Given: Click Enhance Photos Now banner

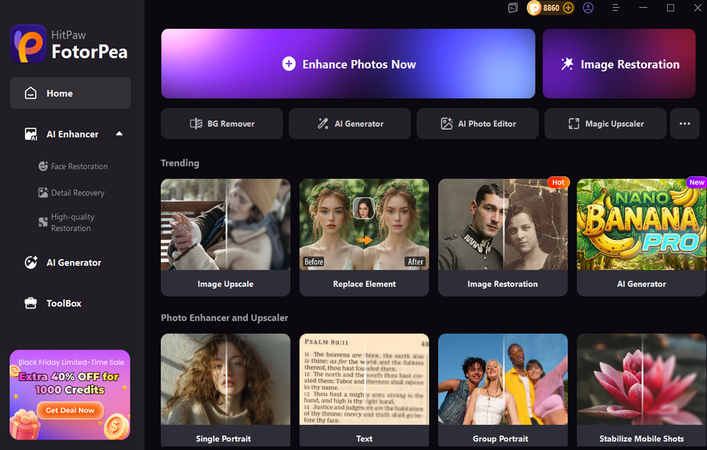Looking at the screenshot, I should [x=348, y=64].
